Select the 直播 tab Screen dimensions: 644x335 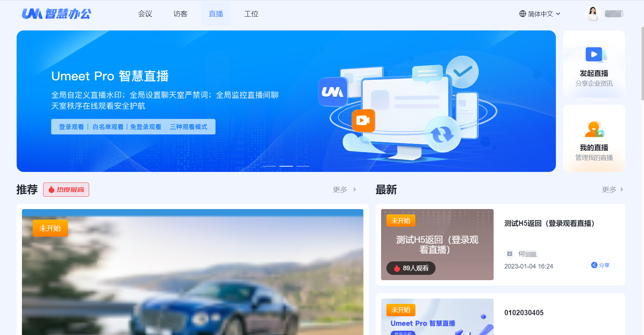click(216, 14)
